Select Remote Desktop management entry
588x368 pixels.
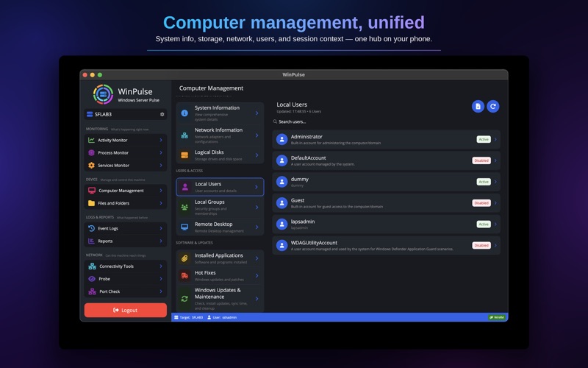click(220, 227)
